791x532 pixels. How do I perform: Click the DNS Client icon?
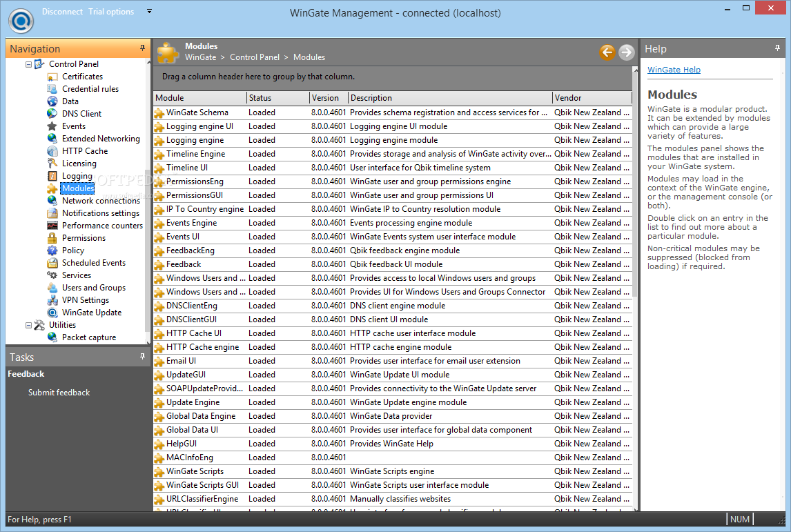click(52, 113)
